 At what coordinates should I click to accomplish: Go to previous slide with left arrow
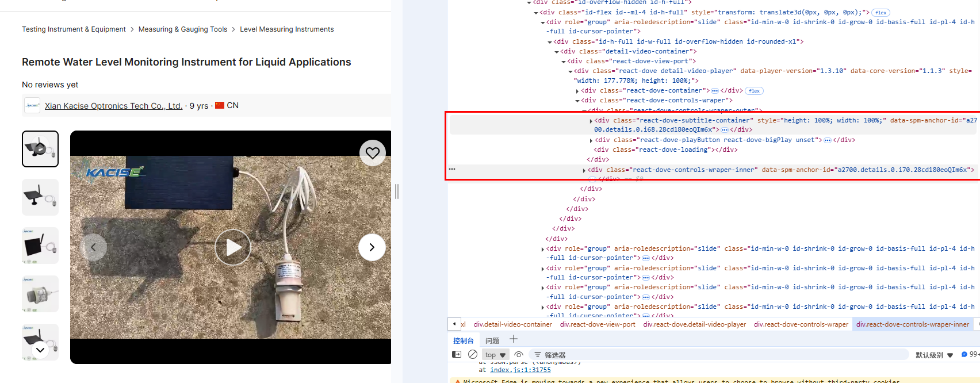93,247
